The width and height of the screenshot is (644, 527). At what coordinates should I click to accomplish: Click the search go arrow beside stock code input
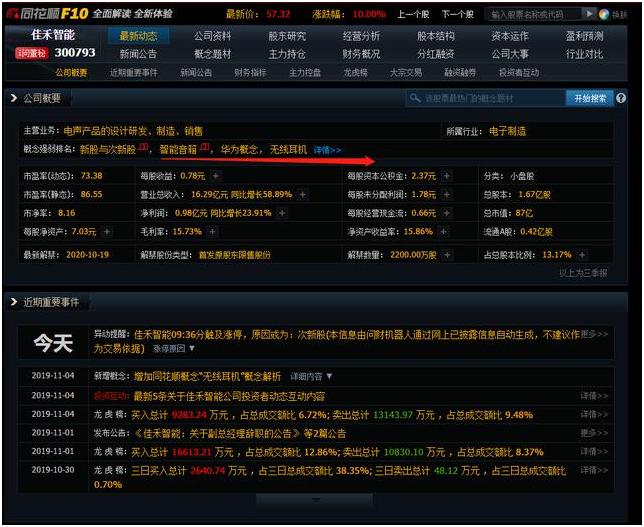(x=589, y=14)
